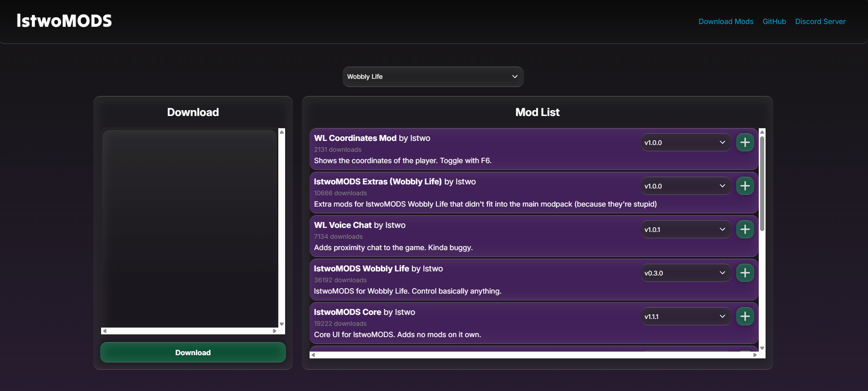Click the Mod List scrollbar down arrow

762,348
